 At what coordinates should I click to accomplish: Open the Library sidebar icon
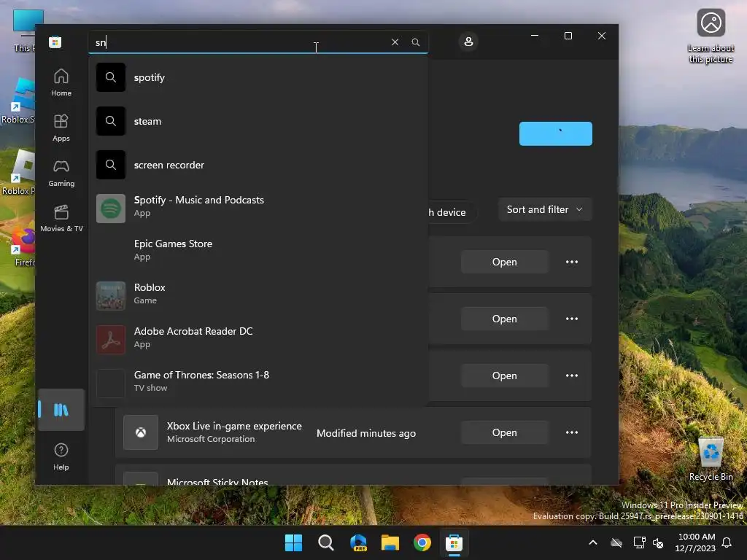point(61,410)
